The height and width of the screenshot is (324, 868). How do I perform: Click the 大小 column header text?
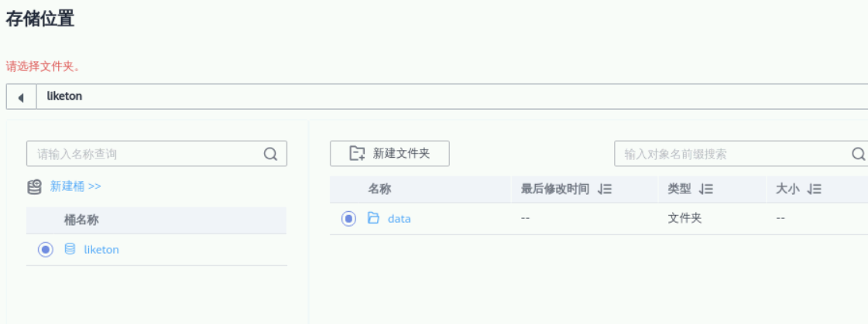point(787,189)
